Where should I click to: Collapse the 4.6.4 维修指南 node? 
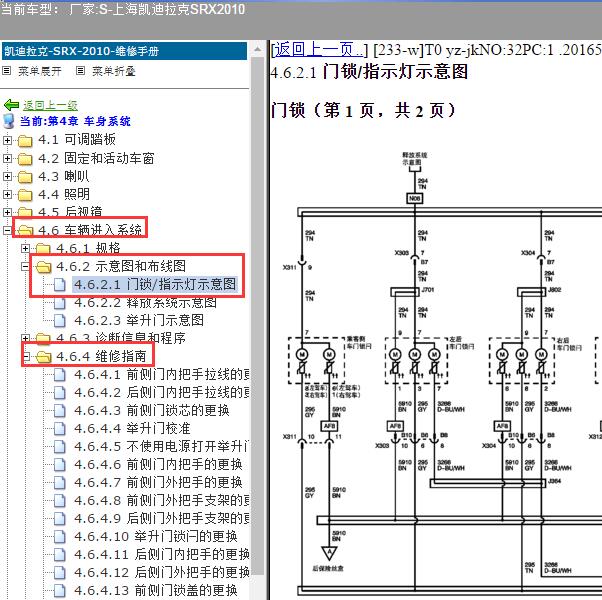[x=25, y=357]
